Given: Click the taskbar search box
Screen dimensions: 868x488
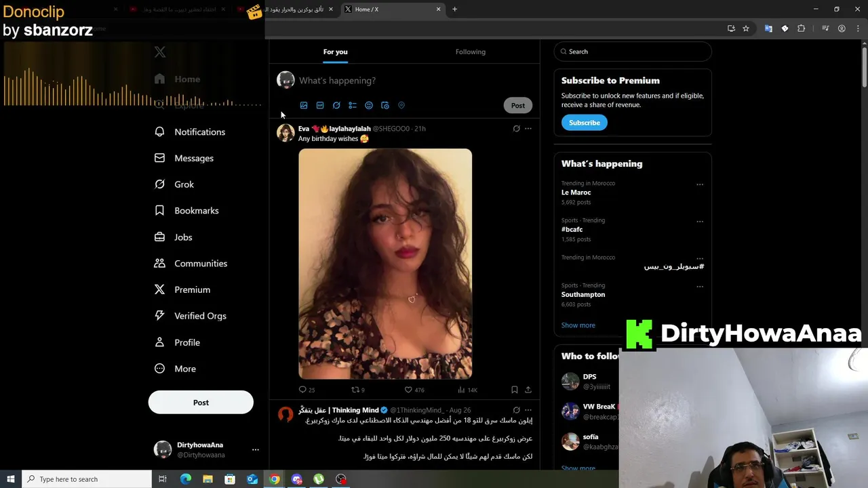Looking at the screenshot, I should pyautogui.click(x=87, y=479).
